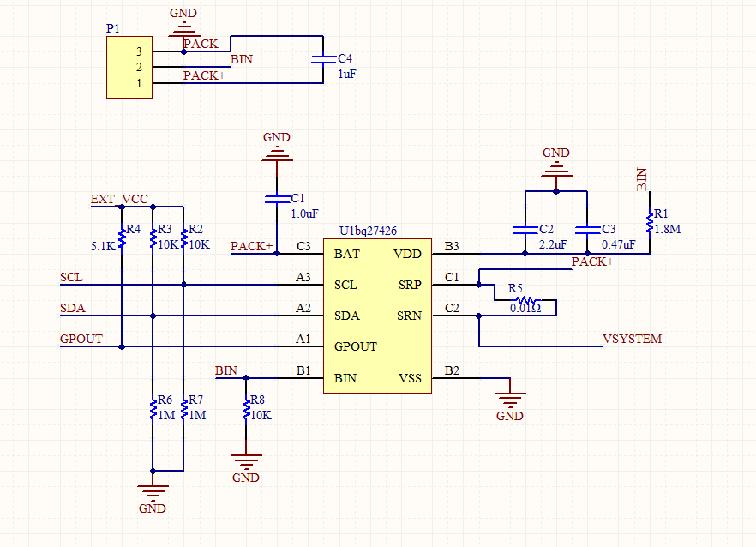Click the GPOUT net label on the left

pyautogui.click(x=81, y=340)
